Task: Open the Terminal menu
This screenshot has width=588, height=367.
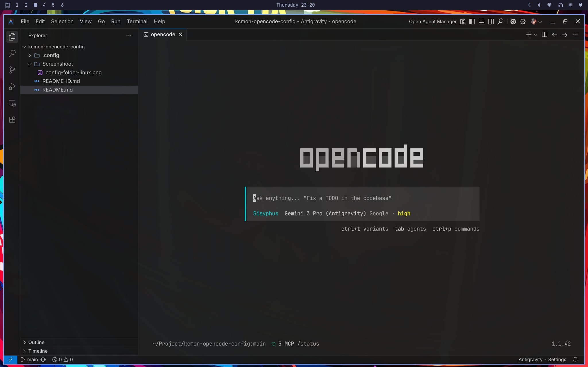Action: pos(137,22)
